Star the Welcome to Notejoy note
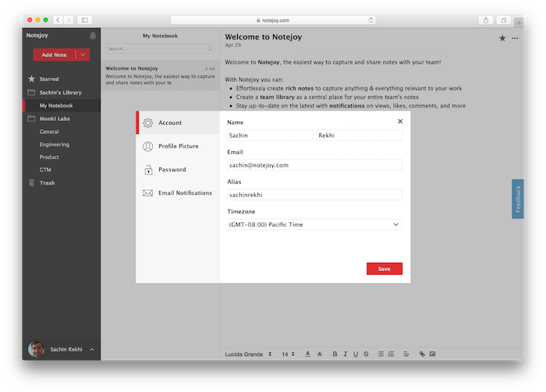The height and width of the screenshot is (392, 546). click(x=502, y=37)
